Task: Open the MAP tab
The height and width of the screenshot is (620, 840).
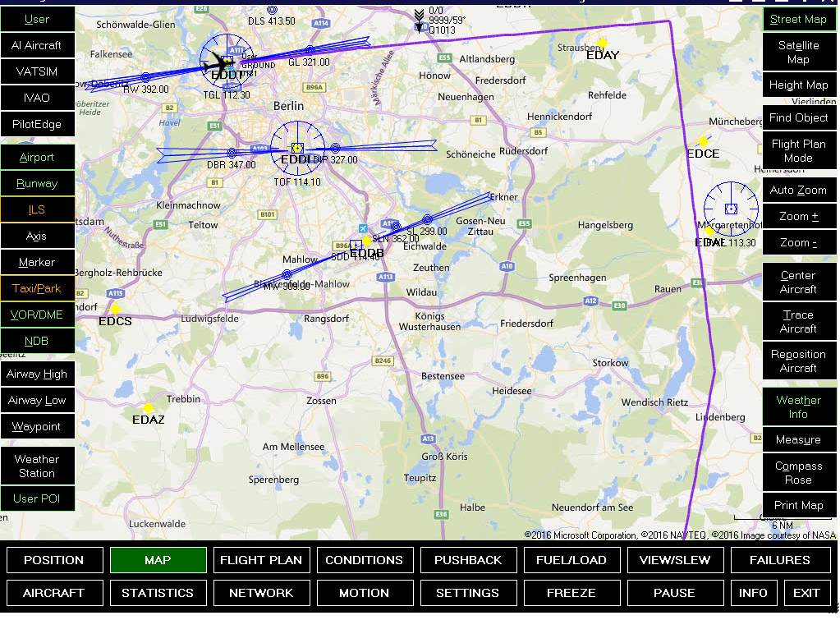Action: point(158,561)
